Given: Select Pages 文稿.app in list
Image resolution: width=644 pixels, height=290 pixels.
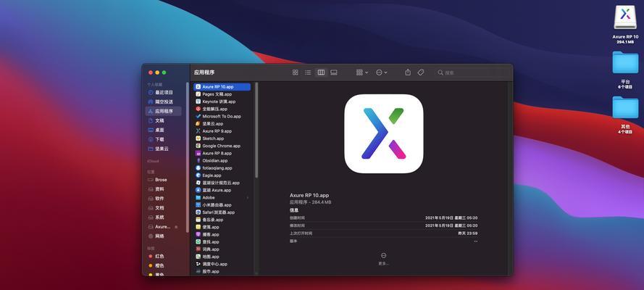Looking at the screenshot, I should [x=222, y=94].
